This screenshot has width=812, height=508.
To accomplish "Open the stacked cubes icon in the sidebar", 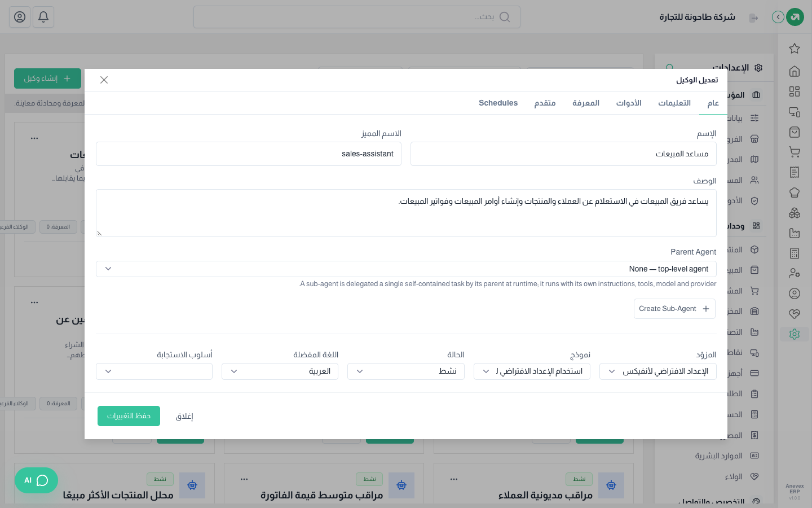I will [795, 213].
